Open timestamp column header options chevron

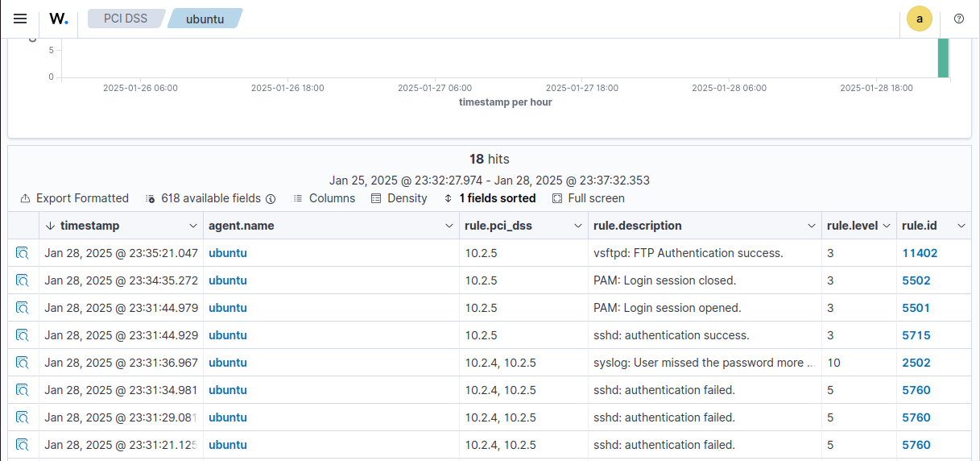[192, 226]
